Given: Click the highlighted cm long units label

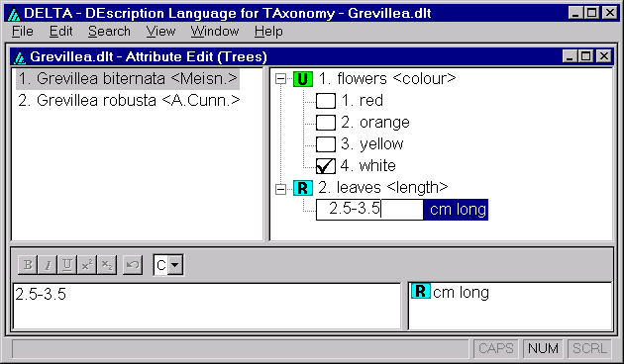Looking at the screenshot, I should click(456, 210).
